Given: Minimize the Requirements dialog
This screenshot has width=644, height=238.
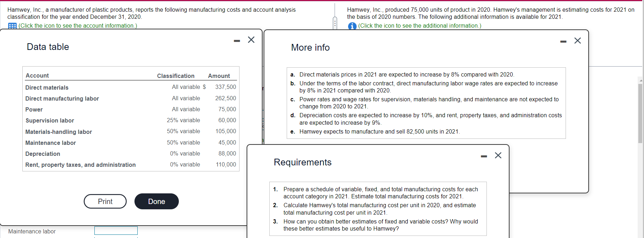Looking at the screenshot, I should (484, 156).
